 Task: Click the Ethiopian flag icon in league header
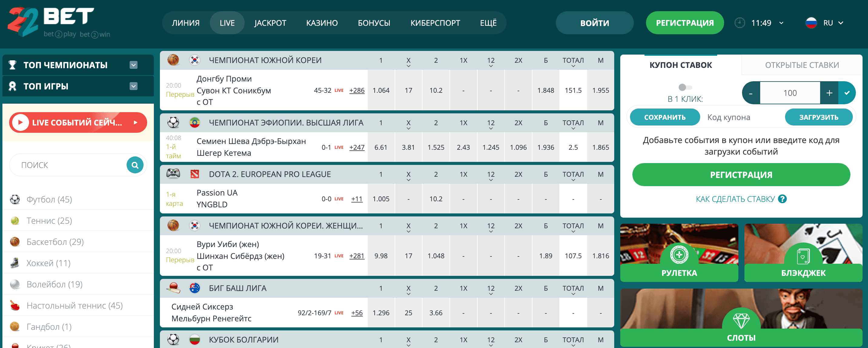pos(195,122)
